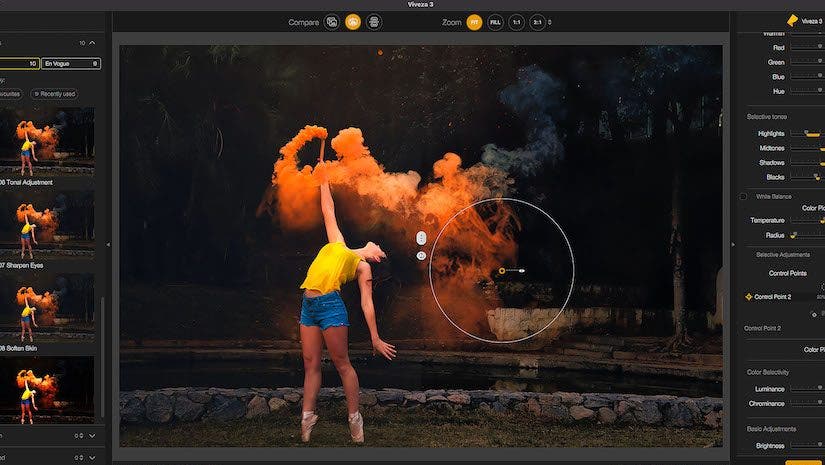Click the Midtones slider

807,148
